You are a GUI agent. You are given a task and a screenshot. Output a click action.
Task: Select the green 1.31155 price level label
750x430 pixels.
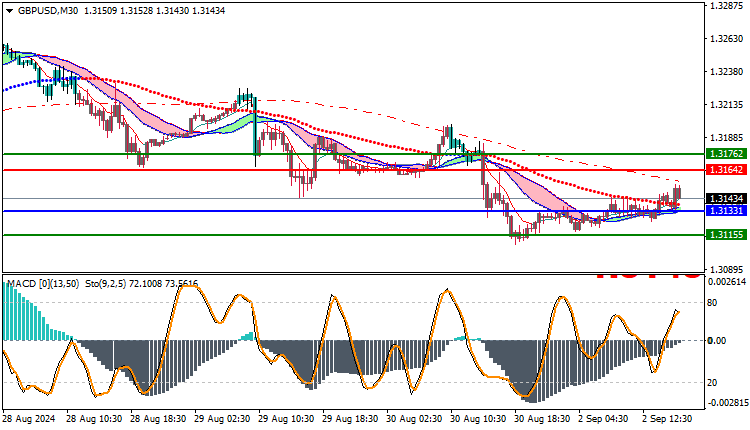pyautogui.click(x=726, y=235)
